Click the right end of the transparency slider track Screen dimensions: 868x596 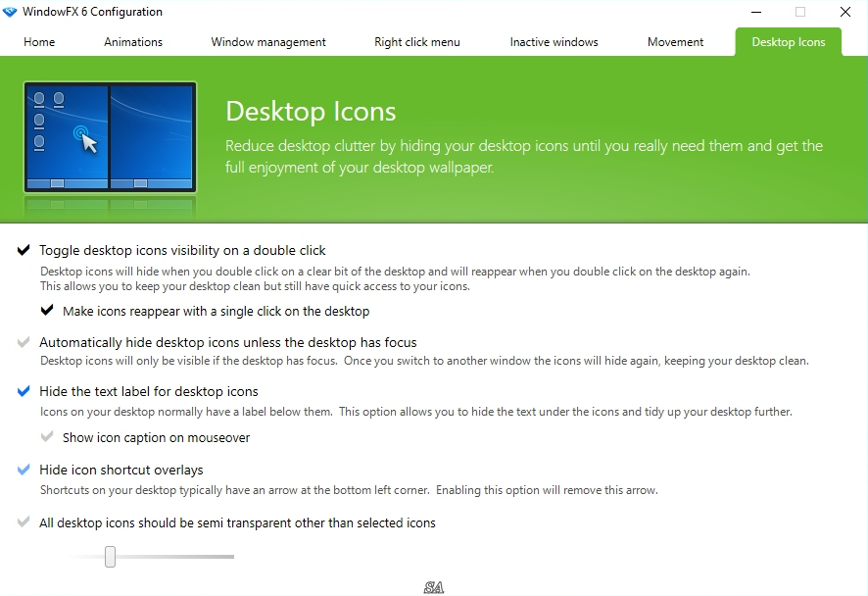click(x=231, y=557)
